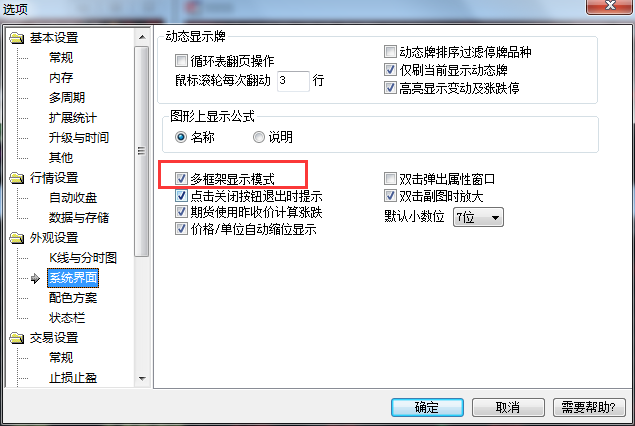Click the 确定 button
The image size is (635, 426).
pyautogui.click(x=427, y=407)
